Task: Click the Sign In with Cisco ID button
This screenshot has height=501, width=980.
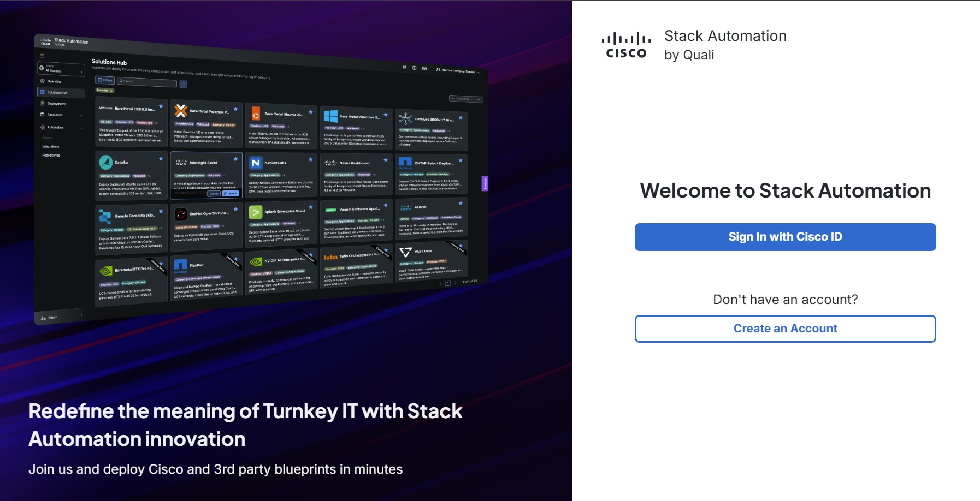Action: tap(785, 237)
